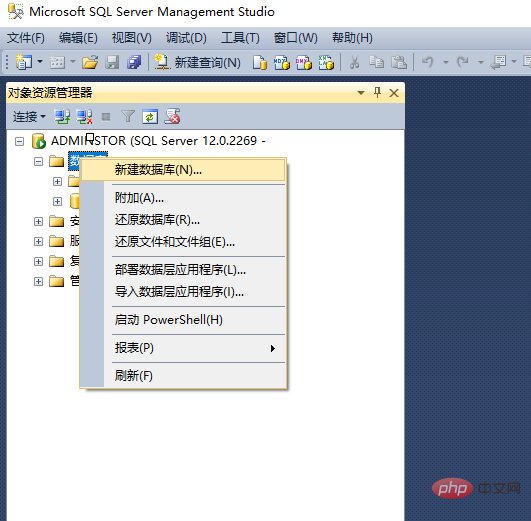Choose 还原数据库(R)... from context menu
The height and width of the screenshot is (521, 531).
(183, 220)
